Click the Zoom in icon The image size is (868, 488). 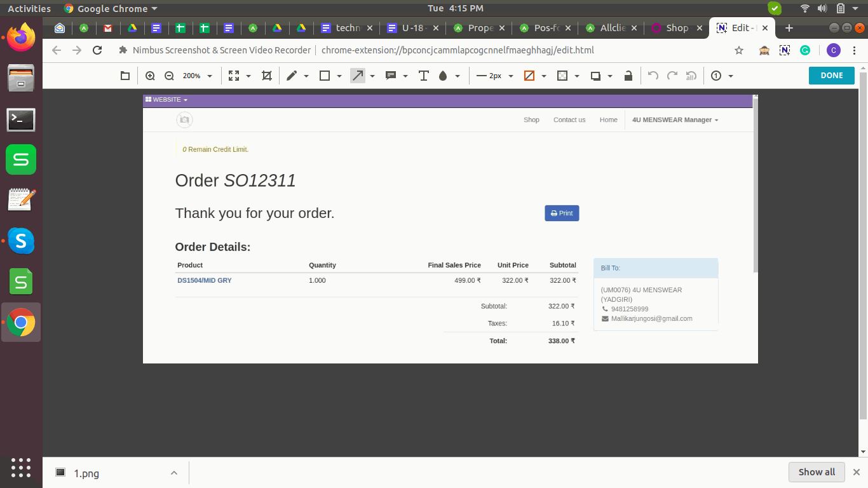(x=150, y=76)
